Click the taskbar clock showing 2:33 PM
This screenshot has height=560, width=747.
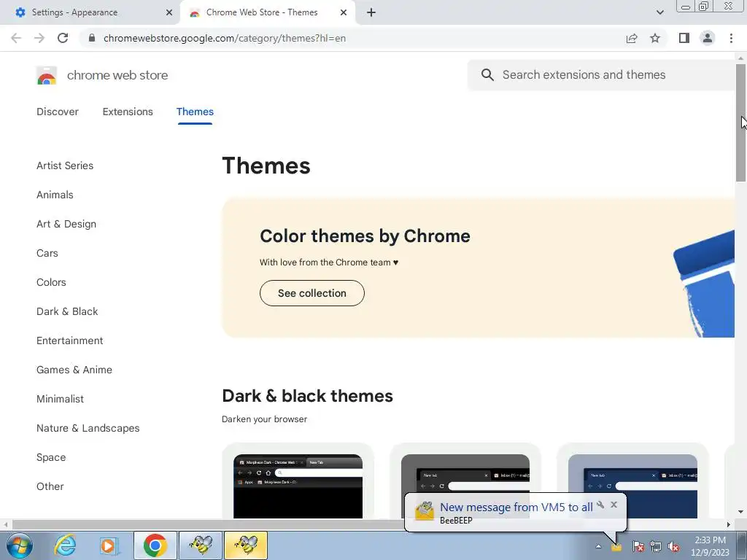(710, 546)
